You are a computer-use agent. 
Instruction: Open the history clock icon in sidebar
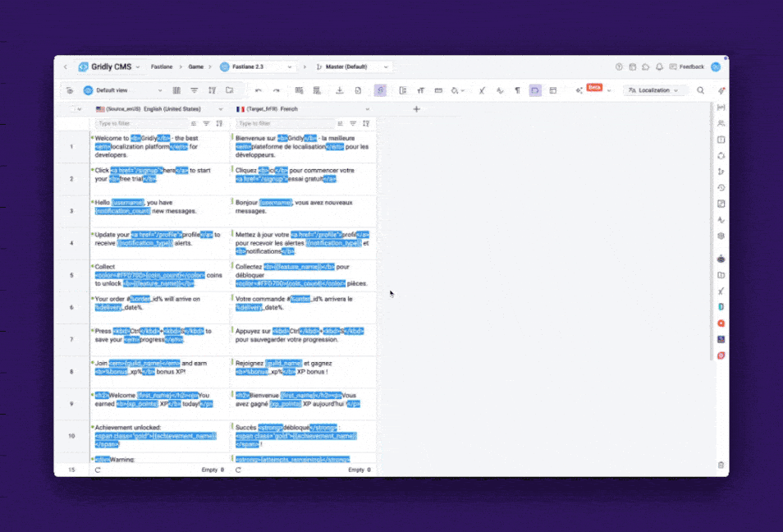click(721, 188)
